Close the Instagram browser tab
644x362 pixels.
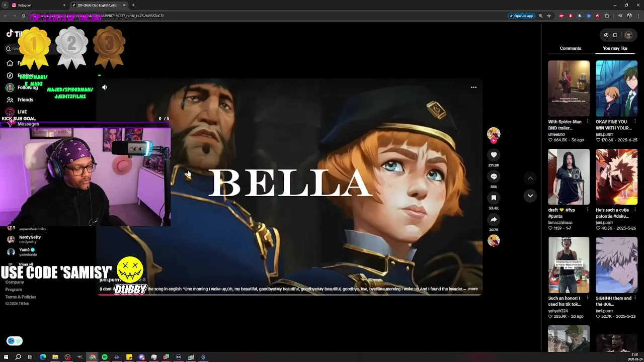point(64,5)
